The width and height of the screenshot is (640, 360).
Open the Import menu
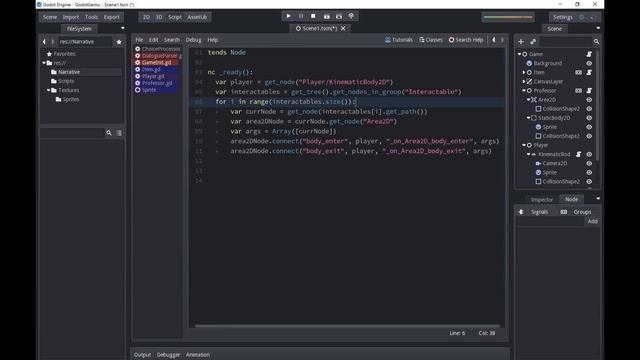pyautogui.click(x=71, y=17)
